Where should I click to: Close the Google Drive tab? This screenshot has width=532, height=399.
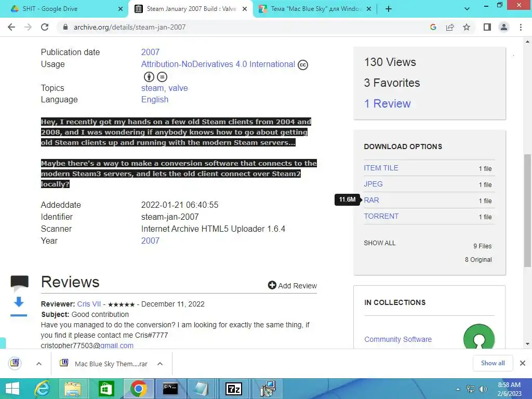click(x=121, y=9)
